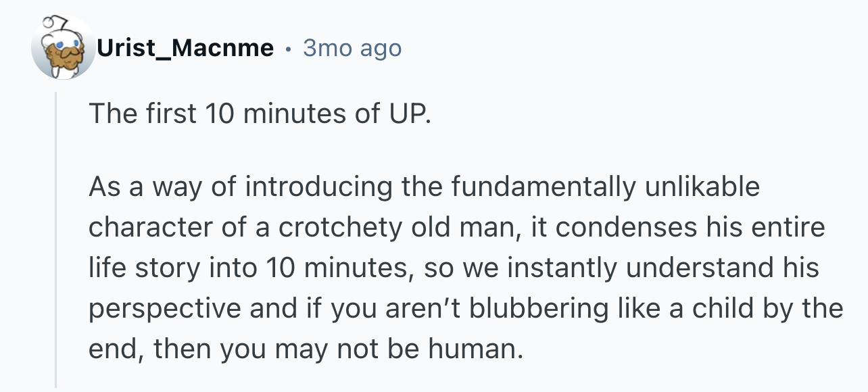868x392 pixels.
Task: Click the separator dot before the timestamp
Action: click(289, 49)
